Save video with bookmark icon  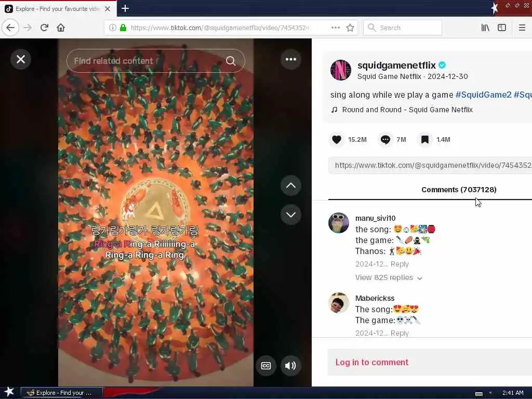[425, 139]
